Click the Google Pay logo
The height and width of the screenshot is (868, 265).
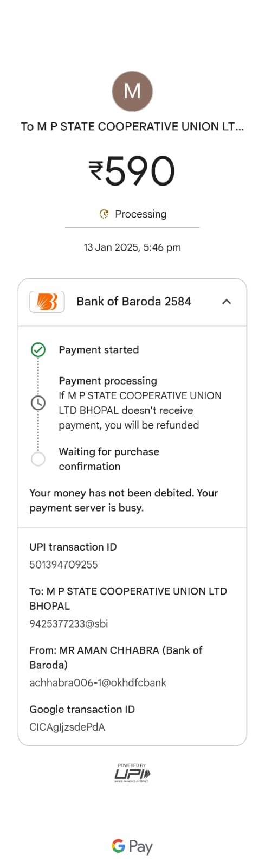(132, 846)
